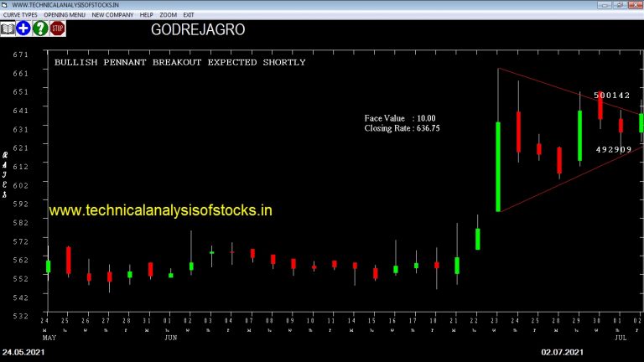Click the application icon in title bar

(x=4, y=5)
